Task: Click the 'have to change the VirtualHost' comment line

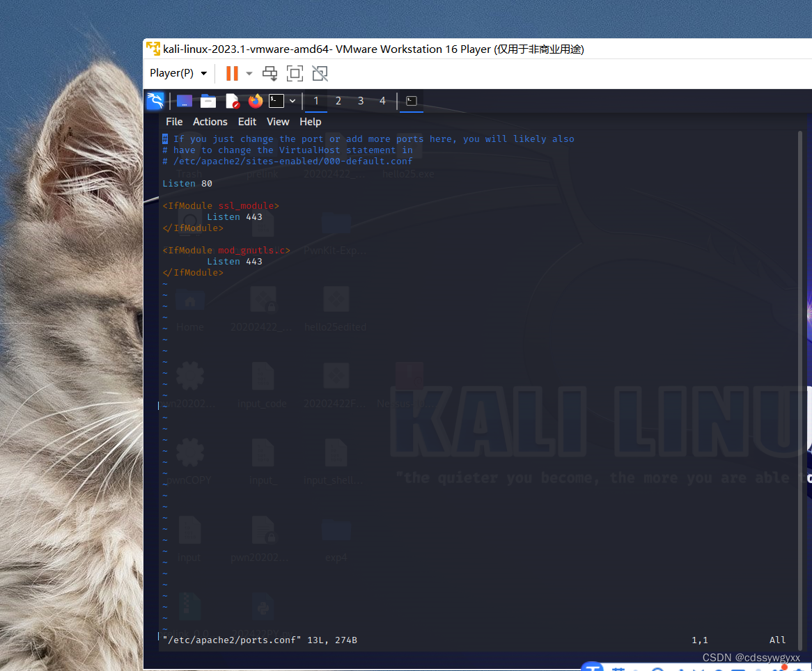Action: pyautogui.click(x=288, y=150)
